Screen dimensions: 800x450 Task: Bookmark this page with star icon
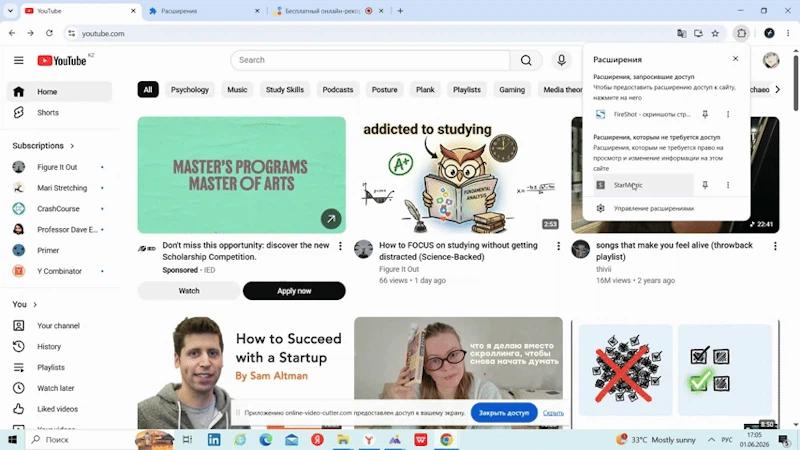coord(715,33)
